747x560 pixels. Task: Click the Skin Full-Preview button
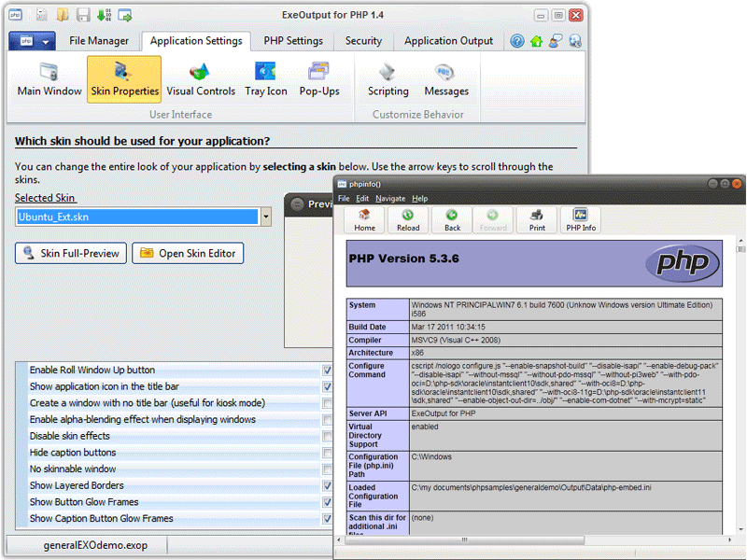71,253
